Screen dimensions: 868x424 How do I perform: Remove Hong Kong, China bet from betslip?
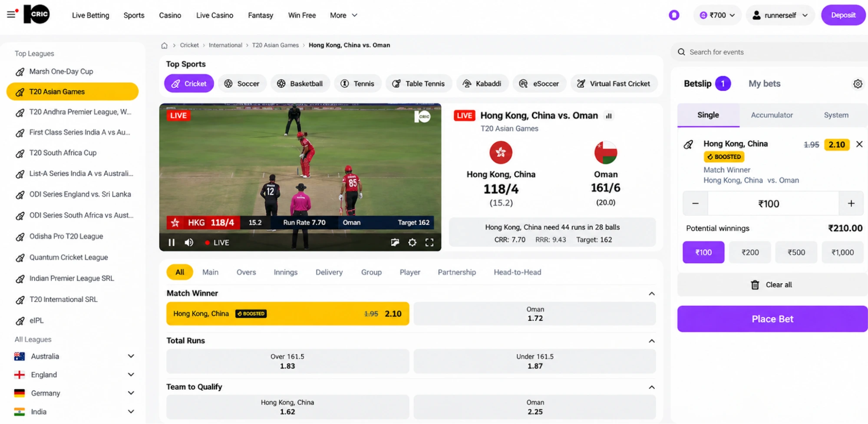859,144
